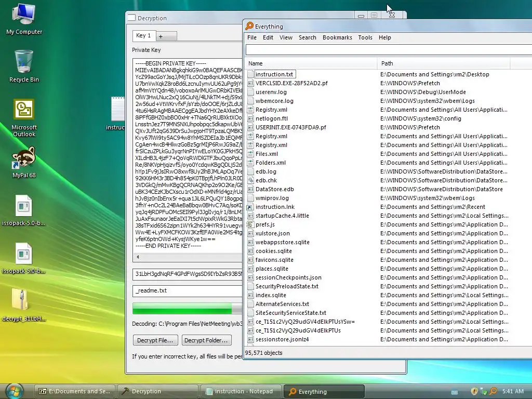
Task: Click the Decryption progress bar
Action: pos(187,309)
